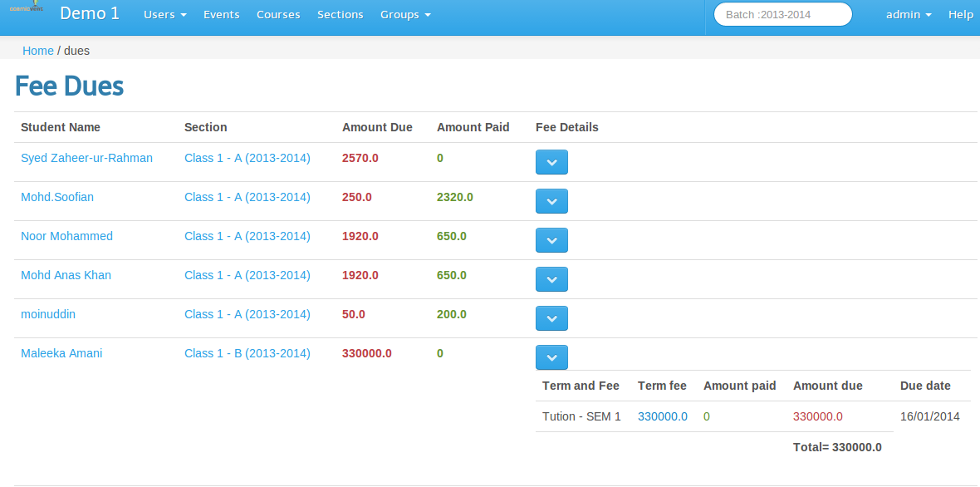The image size is (980, 487).
Task: Open the Help menu item
Action: coord(961,14)
